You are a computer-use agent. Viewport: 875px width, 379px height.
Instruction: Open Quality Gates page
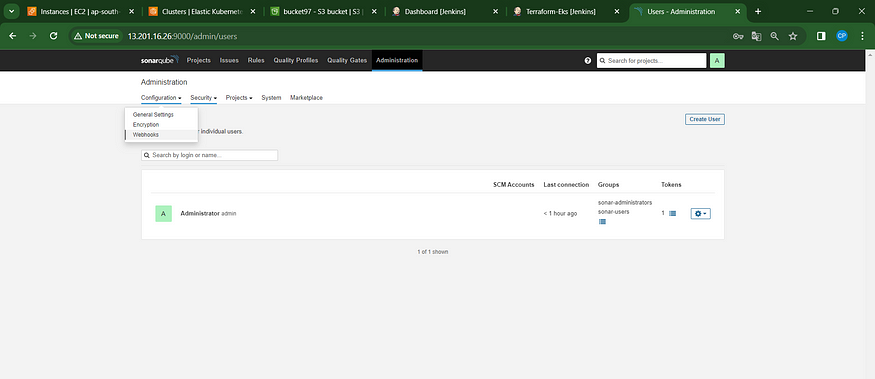coord(347,60)
